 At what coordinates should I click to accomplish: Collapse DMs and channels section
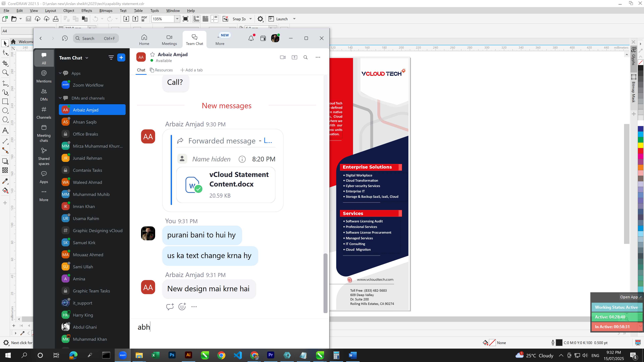point(60,98)
